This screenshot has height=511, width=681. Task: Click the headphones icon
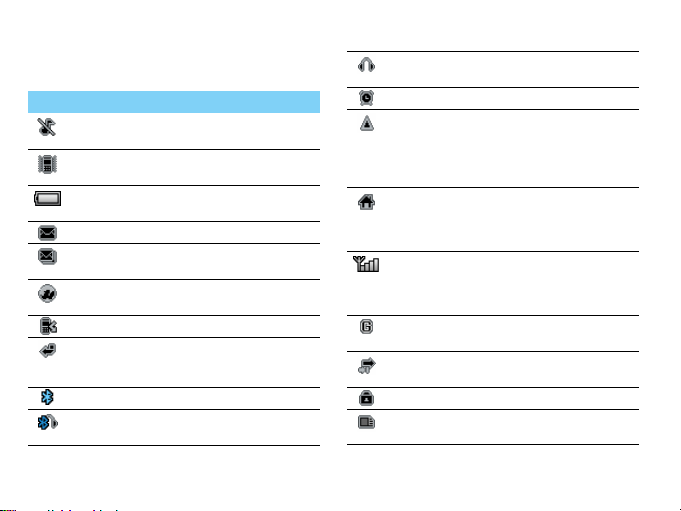(366, 65)
